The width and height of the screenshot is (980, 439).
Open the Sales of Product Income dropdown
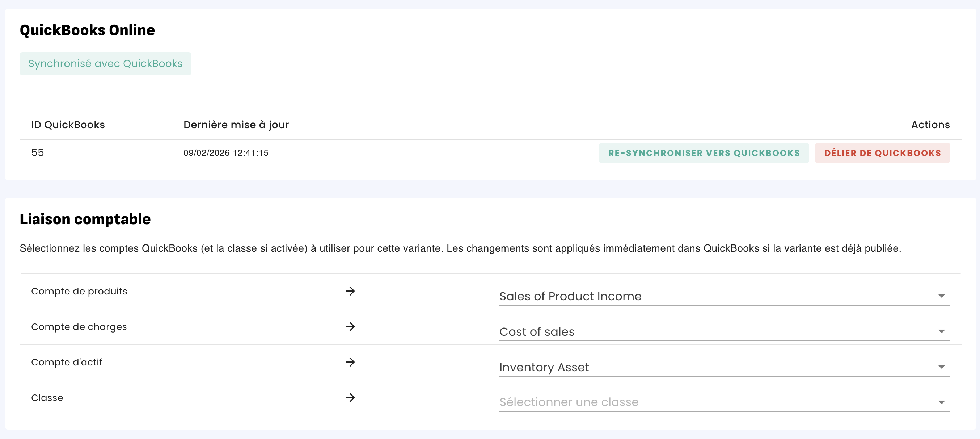[725, 296]
